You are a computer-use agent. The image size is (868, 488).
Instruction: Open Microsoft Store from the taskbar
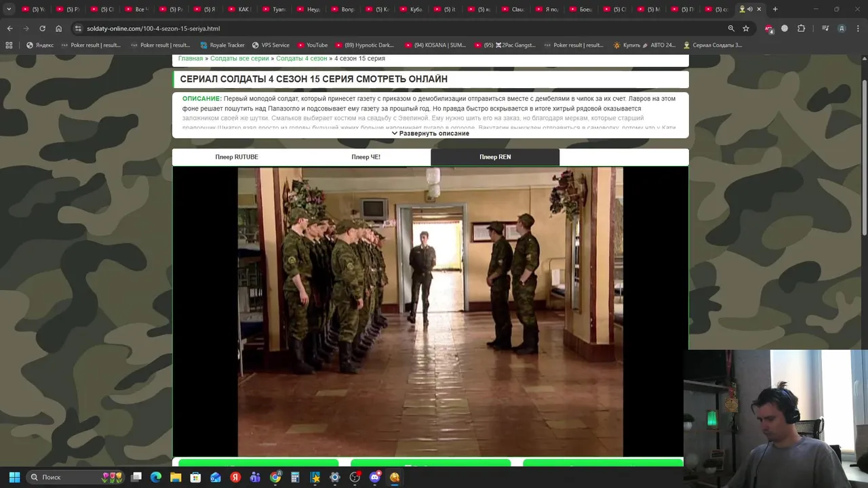(195, 477)
